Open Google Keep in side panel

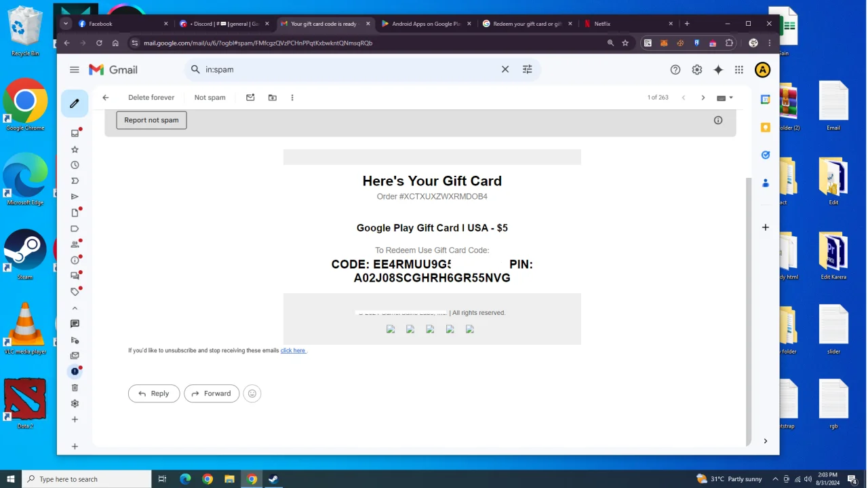[766, 128]
